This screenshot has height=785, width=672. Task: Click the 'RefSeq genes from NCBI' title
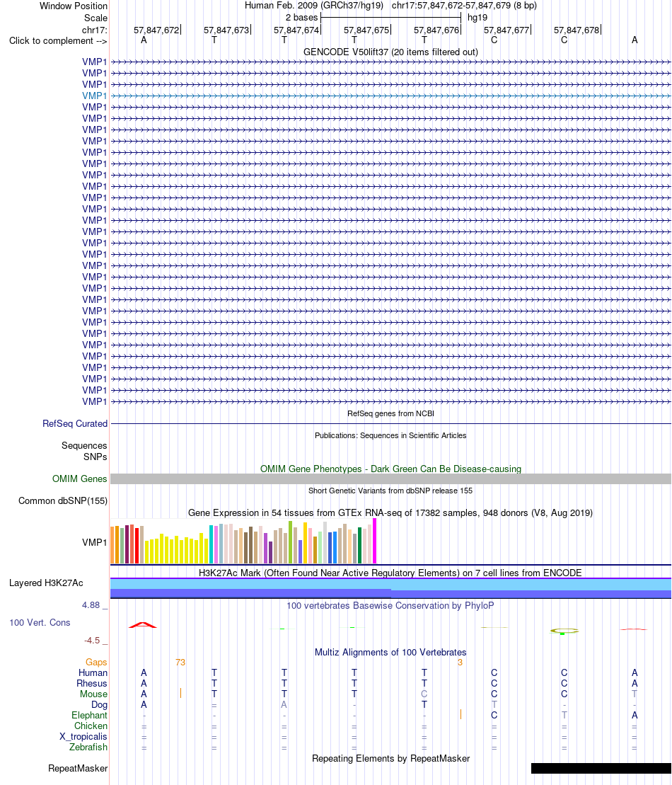tap(390, 413)
